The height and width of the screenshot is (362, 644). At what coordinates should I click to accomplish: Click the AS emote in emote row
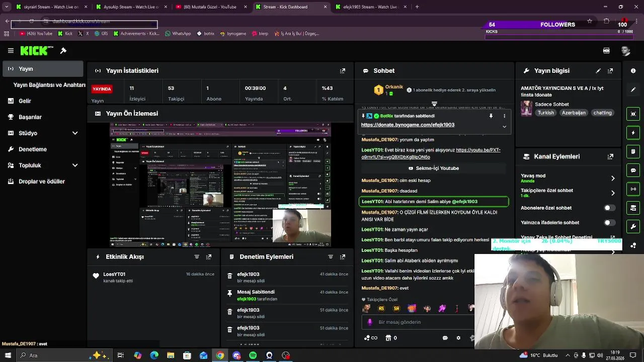[x=381, y=309]
